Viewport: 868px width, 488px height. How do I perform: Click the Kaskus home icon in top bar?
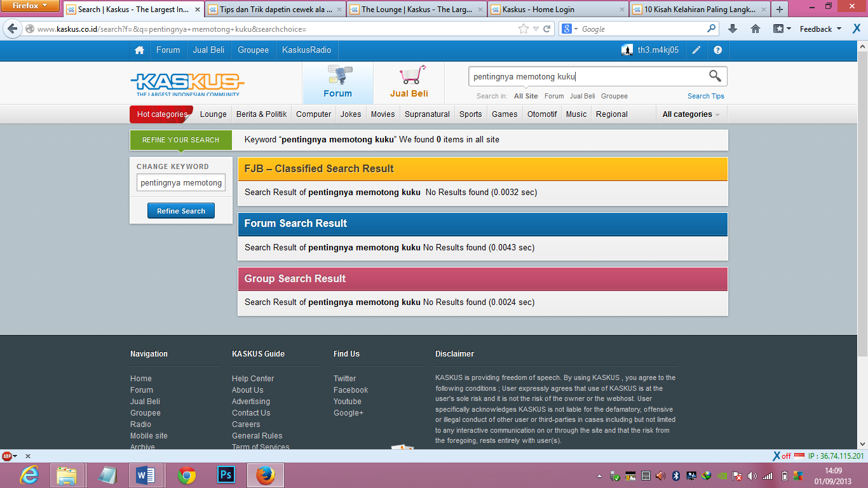[139, 50]
